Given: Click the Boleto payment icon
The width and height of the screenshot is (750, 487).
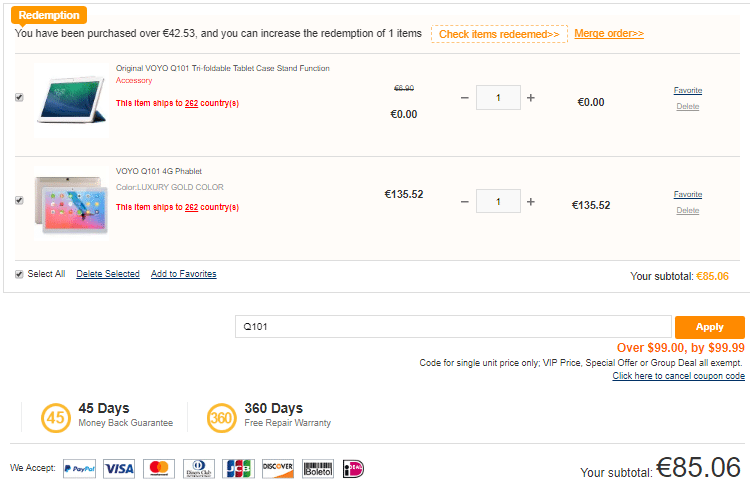Looking at the screenshot, I should 318,468.
